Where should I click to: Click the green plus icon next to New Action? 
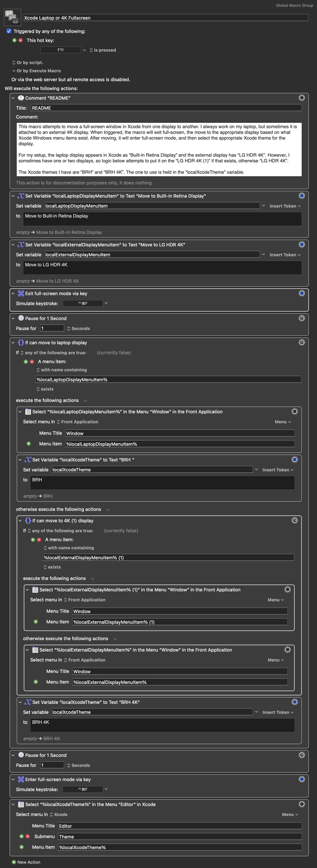(x=14, y=862)
